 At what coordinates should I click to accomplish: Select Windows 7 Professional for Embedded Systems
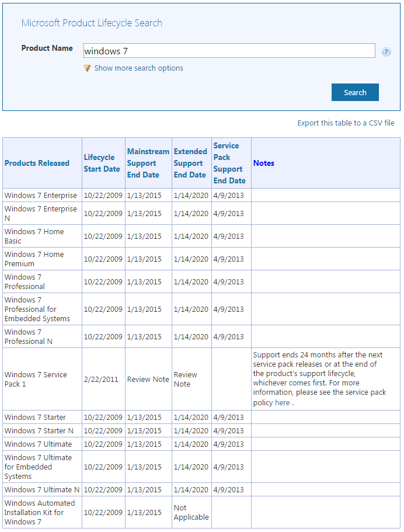coord(37,309)
